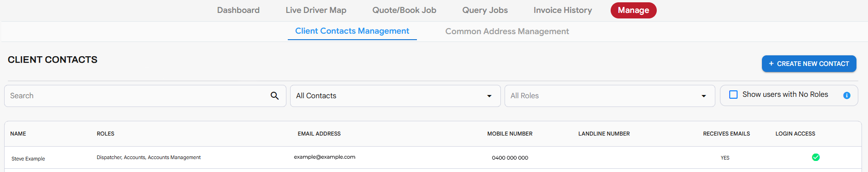Click the green login access checkmark

815,157
